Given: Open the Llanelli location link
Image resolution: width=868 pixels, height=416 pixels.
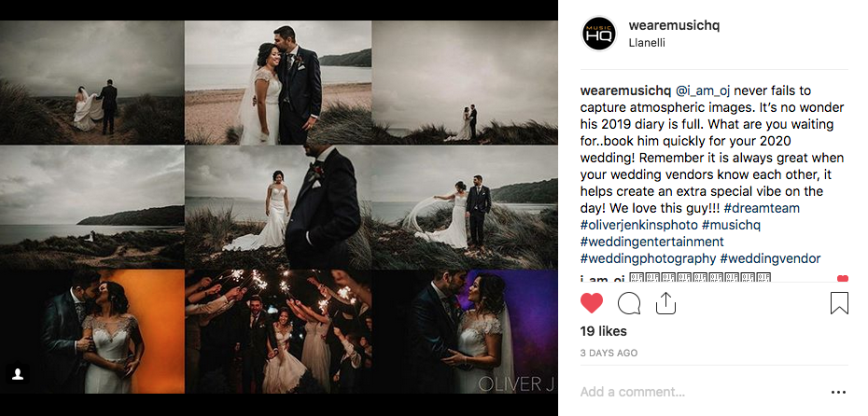Looking at the screenshot, I should pyautogui.click(x=647, y=43).
